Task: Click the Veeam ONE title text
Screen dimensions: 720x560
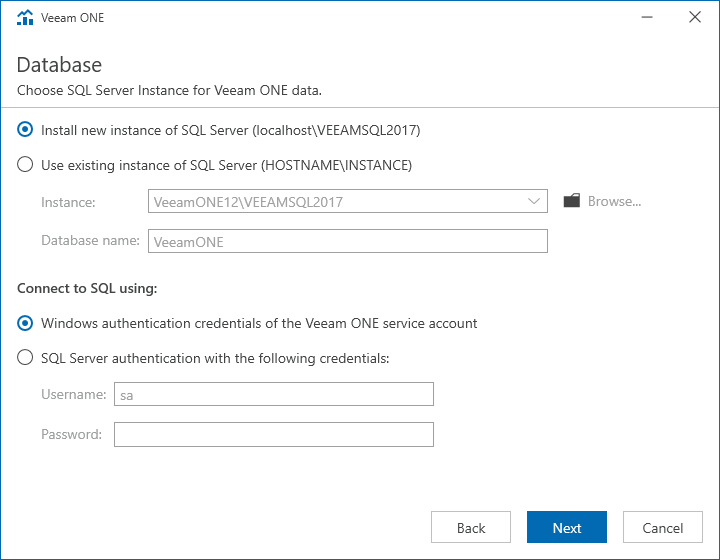Action: pos(73,17)
